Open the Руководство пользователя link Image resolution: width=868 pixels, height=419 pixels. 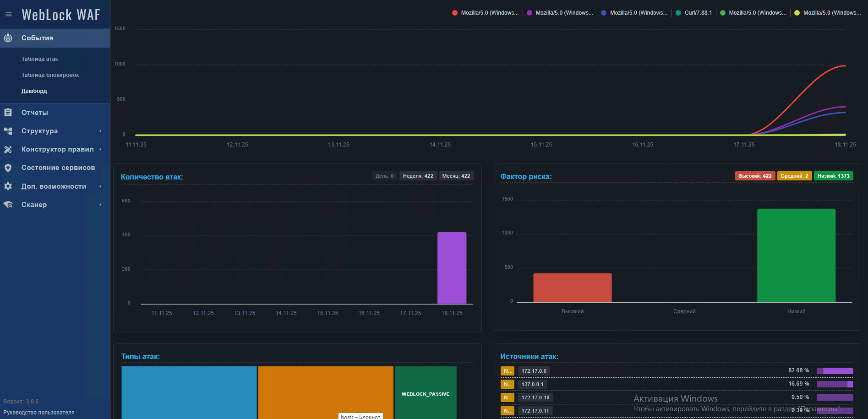coord(39,413)
